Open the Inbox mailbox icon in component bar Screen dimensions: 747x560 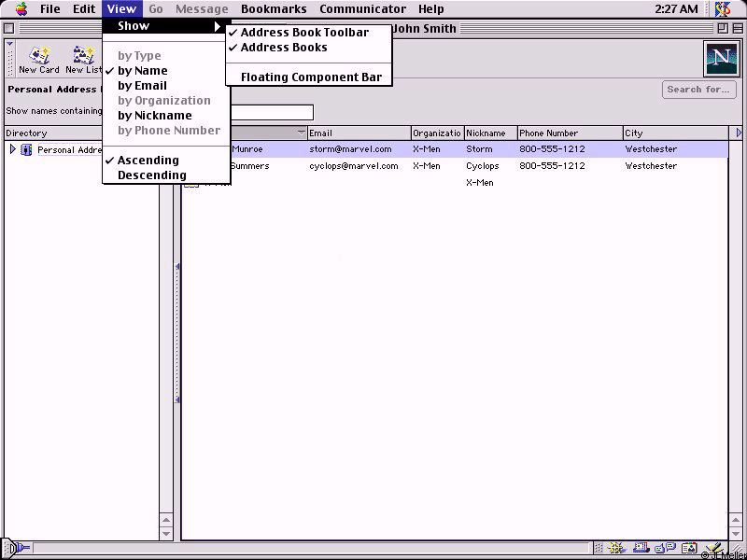[642, 549]
